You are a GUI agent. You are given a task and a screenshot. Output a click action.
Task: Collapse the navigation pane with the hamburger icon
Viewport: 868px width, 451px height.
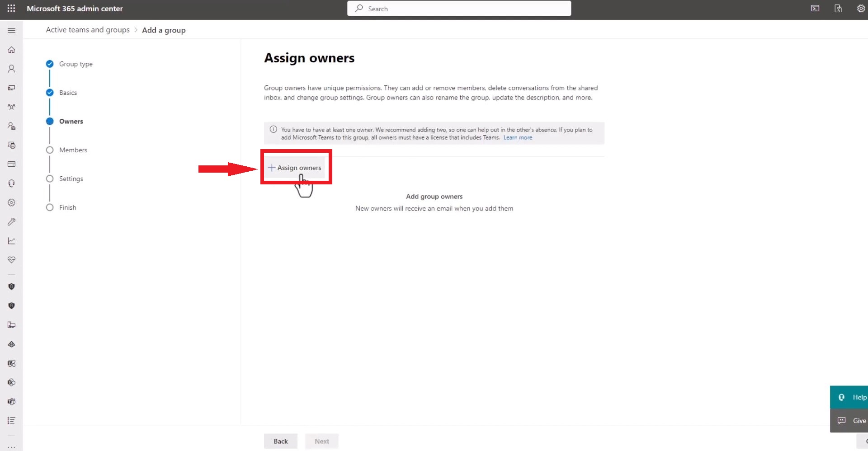tap(11, 30)
